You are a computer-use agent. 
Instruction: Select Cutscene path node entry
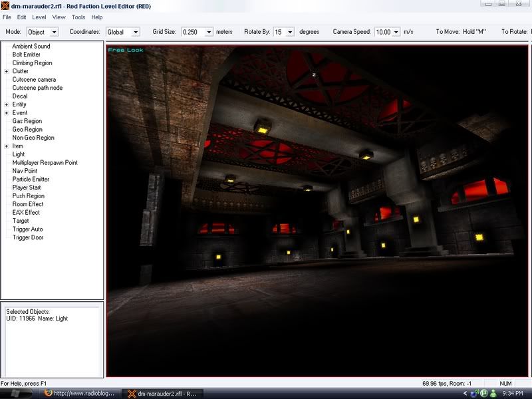click(37, 88)
